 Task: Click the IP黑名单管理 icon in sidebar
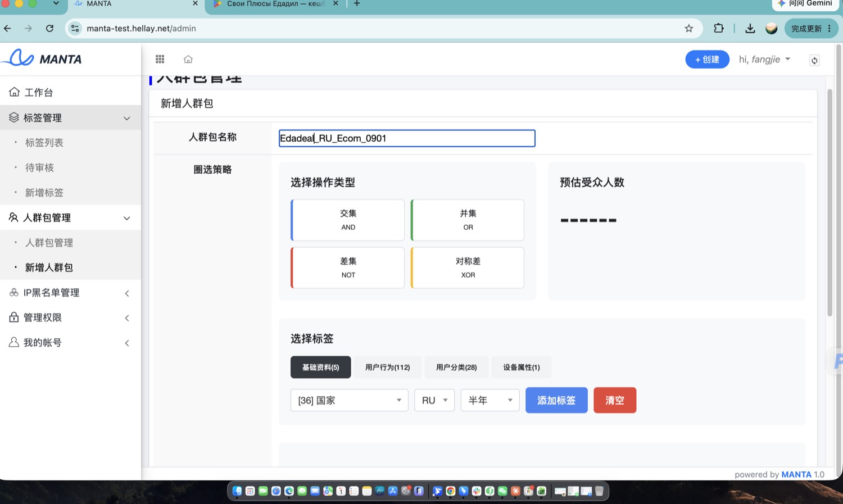click(14, 292)
